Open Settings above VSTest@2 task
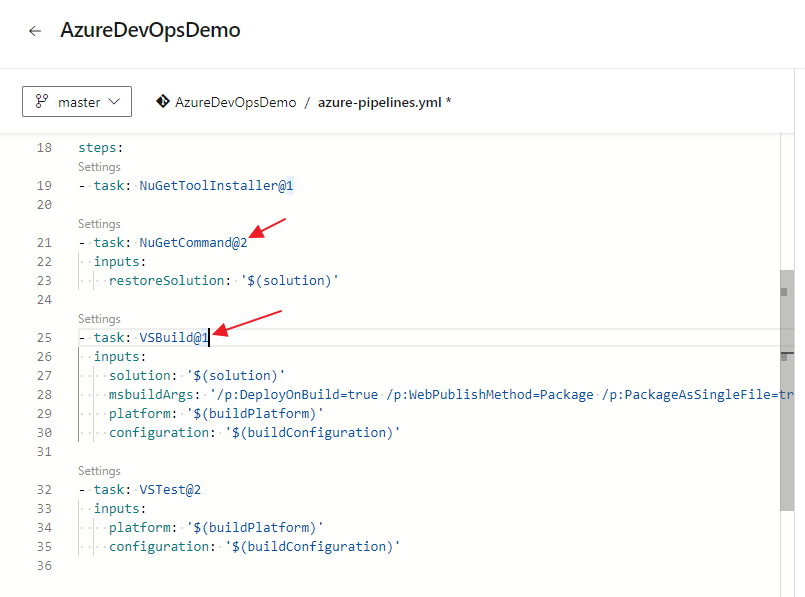 pos(99,471)
